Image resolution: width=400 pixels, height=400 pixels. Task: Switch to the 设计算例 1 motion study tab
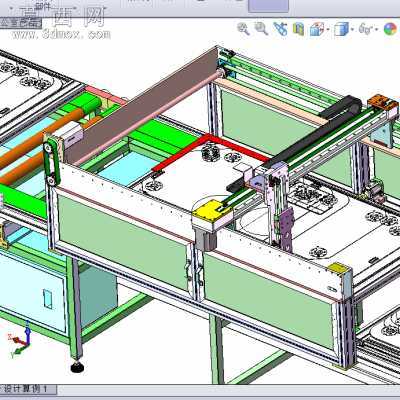(29, 389)
